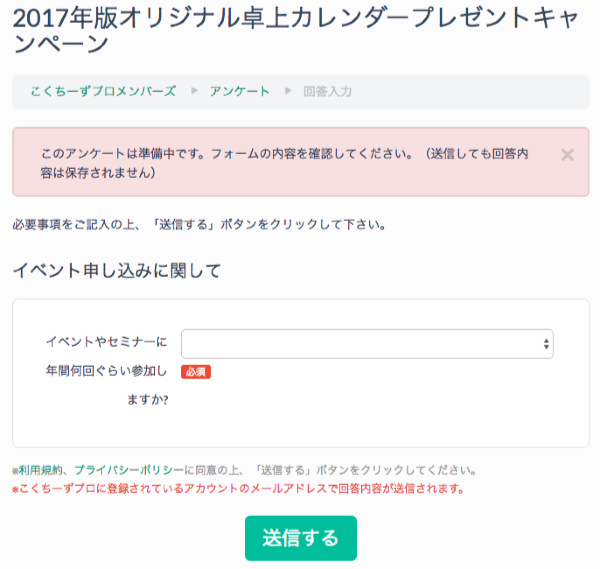
Task: Click the イベントやセミナーに question label
Action: point(106,342)
